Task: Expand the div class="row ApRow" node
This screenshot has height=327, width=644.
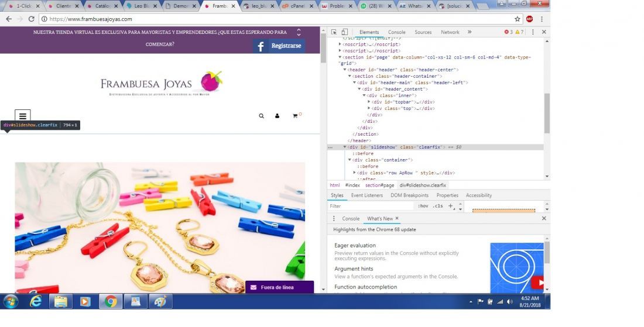Action: (x=354, y=173)
